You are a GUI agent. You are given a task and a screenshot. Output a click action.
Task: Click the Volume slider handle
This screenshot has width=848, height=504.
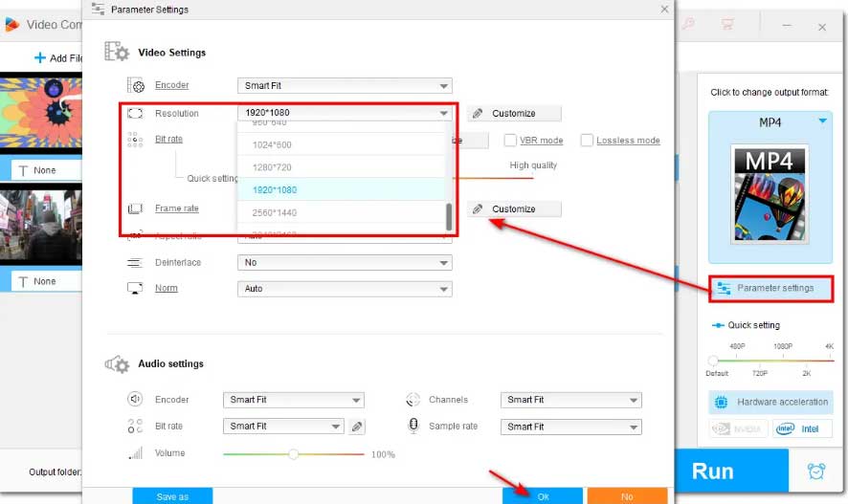293,453
